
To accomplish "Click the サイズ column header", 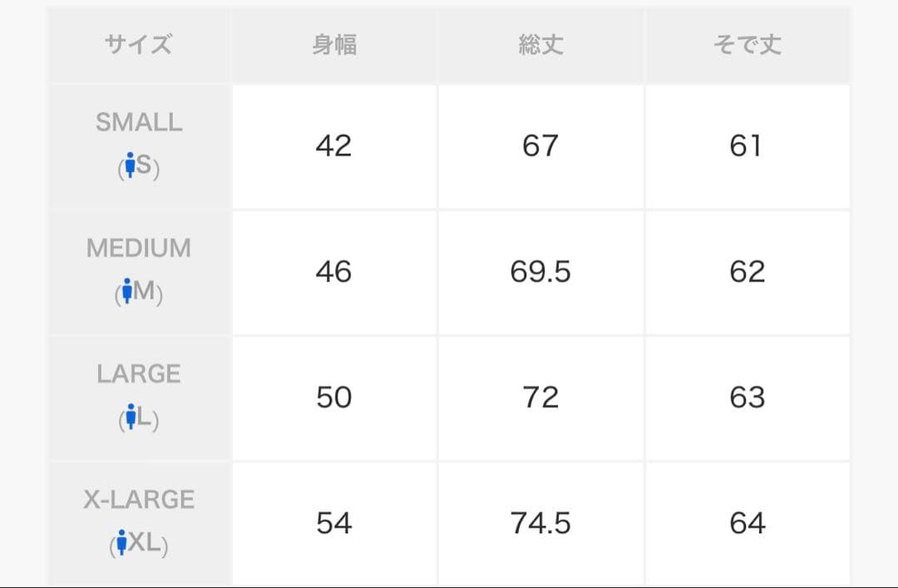I will click(138, 45).
